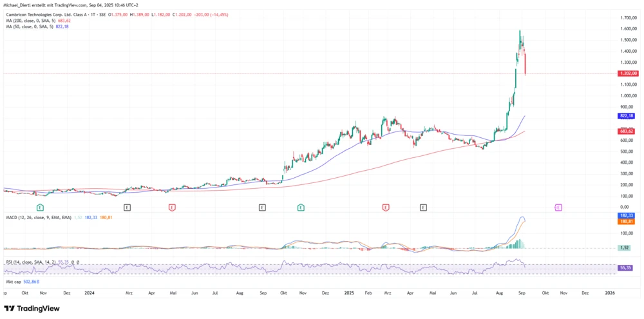Click the black earnings marker near March 2024

pyautogui.click(x=127, y=208)
